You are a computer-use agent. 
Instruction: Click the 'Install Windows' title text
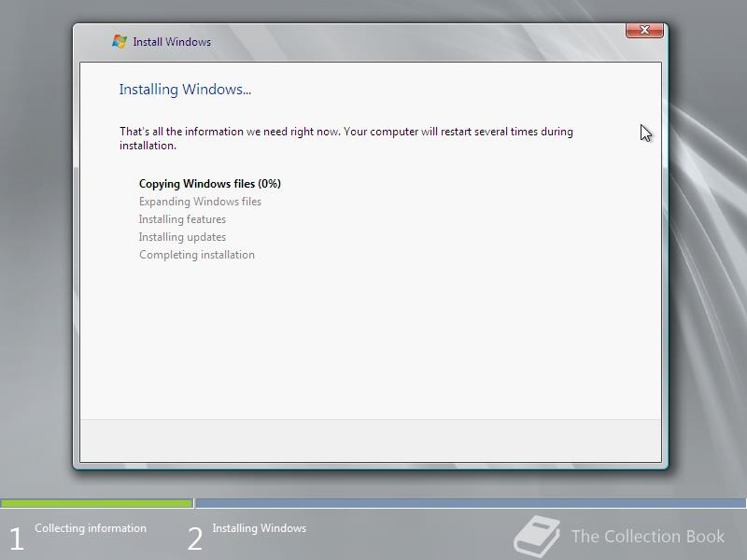172,42
